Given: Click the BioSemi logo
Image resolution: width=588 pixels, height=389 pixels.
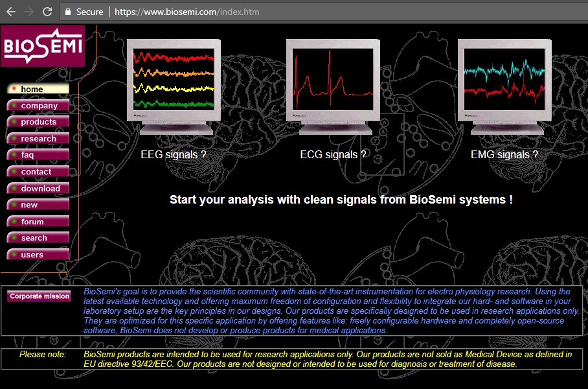Looking at the screenshot, I should coord(43,46).
